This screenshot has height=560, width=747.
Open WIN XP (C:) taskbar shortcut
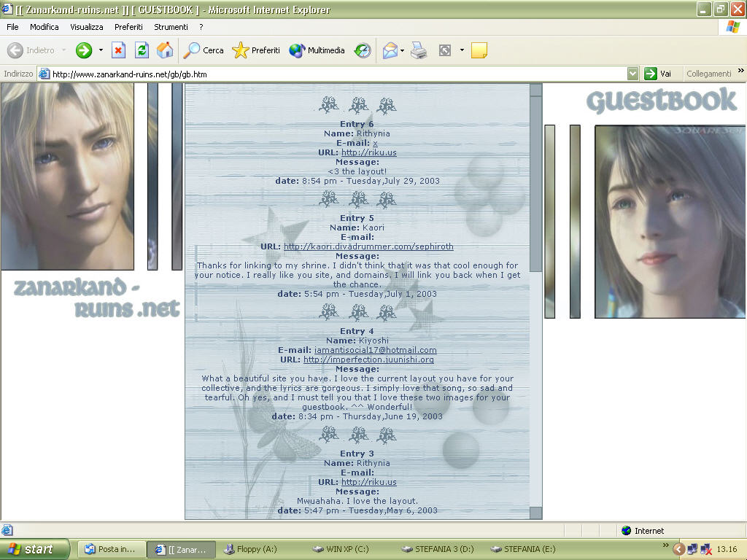341,549
